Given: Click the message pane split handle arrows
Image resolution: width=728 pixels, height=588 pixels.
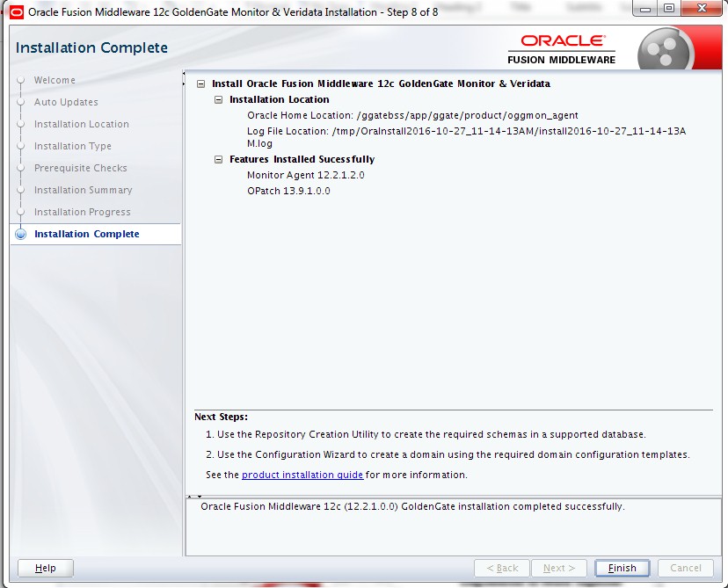Looking at the screenshot, I should 194,496.
